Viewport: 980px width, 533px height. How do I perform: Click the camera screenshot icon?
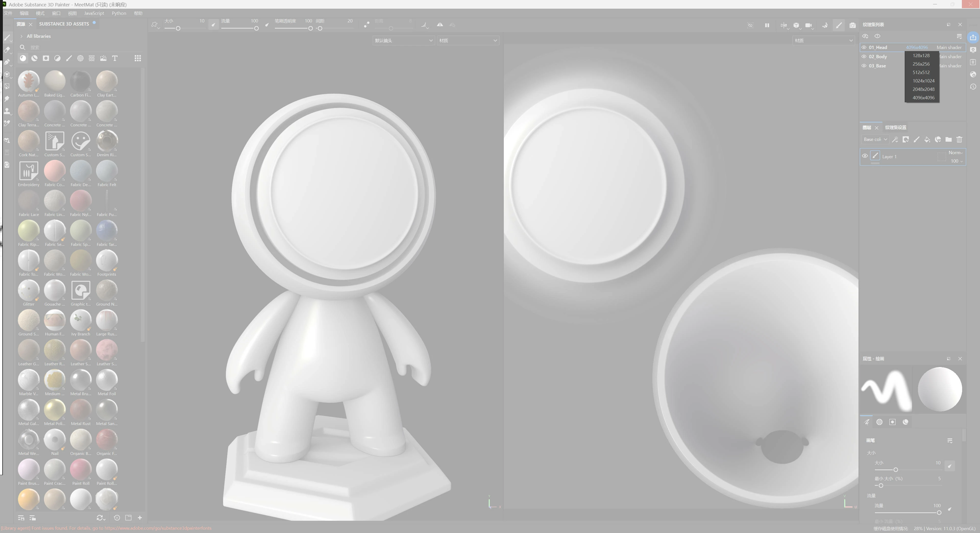[852, 26]
